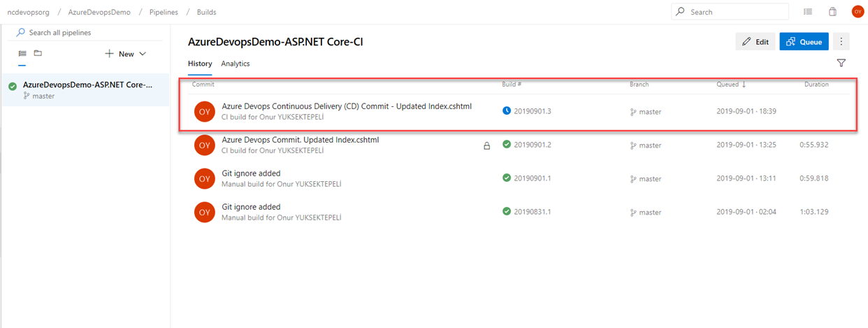Click the queued time 2019-09-01 - 18:39
This screenshot has height=328, width=868.
coord(746,111)
